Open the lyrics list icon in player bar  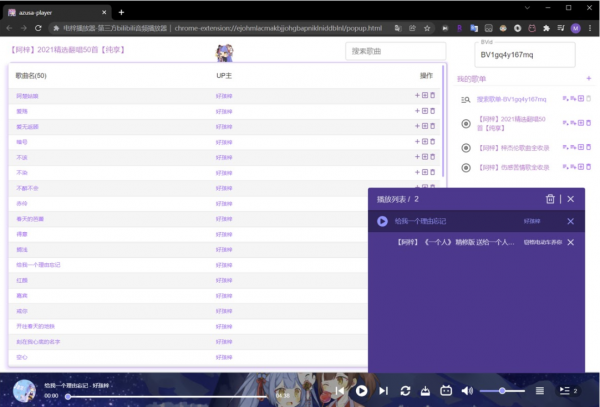pyautogui.click(x=540, y=391)
